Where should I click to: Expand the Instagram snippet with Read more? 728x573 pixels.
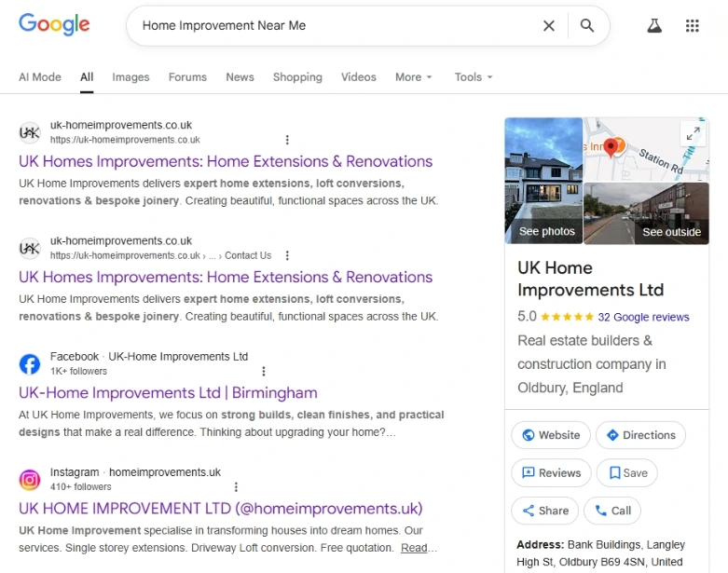pyautogui.click(x=415, y=548)
